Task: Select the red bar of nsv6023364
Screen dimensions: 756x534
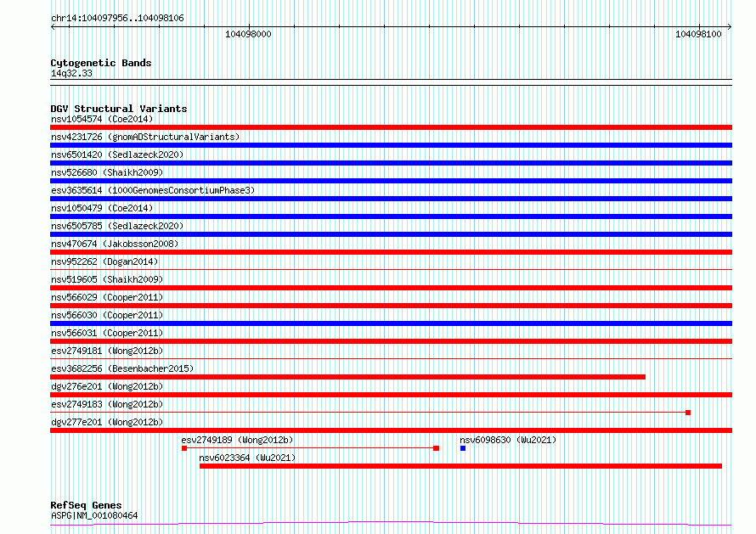Action: point(461,466)
